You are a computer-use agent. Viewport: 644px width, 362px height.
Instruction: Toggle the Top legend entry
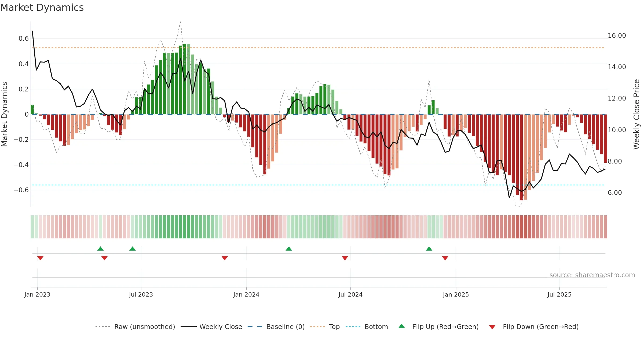click(x=325, y=327)
